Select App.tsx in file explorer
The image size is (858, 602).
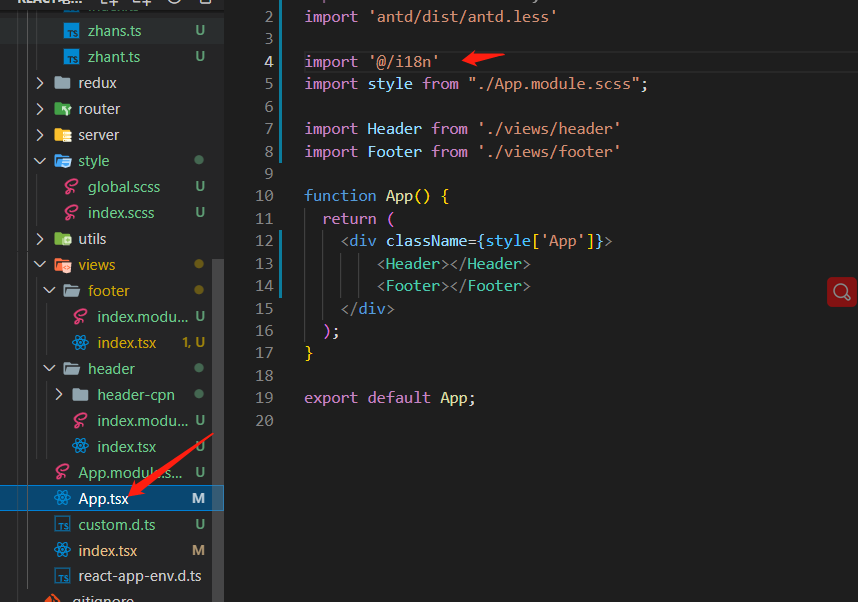point(112,499)
